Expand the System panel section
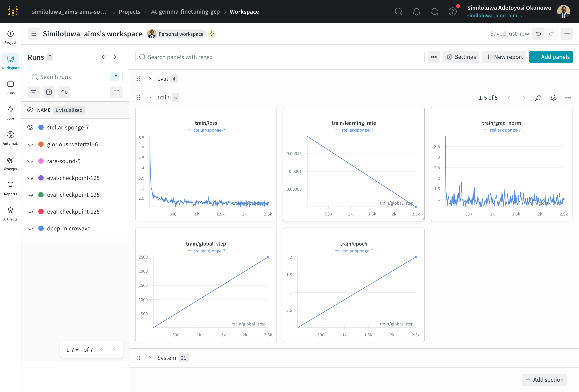This screenshot has width=579, height=392. [150, 358]
